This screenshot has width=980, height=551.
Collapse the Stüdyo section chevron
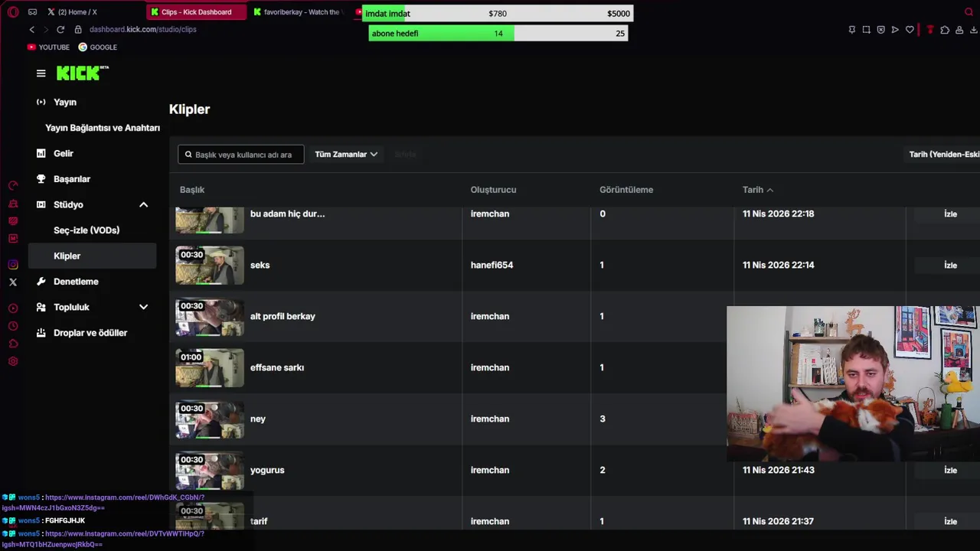point(143,205)
